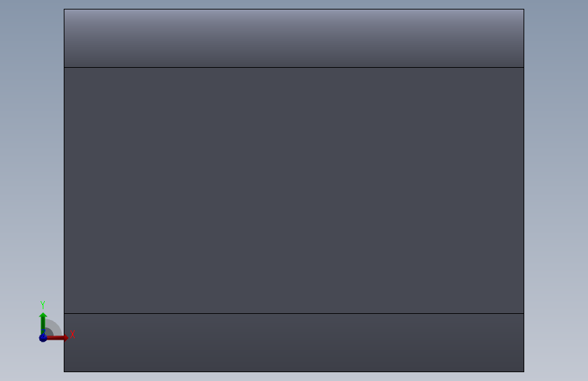Image resolution: width=588 pixels, height=381 pixels.
Task: Select the bottommost outer edge of the model
Action: click(x=294, y=372)
